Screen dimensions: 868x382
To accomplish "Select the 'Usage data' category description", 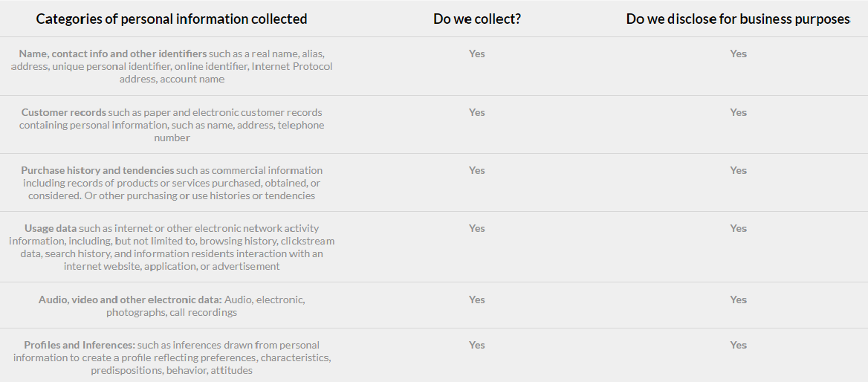I will [172, 247].
